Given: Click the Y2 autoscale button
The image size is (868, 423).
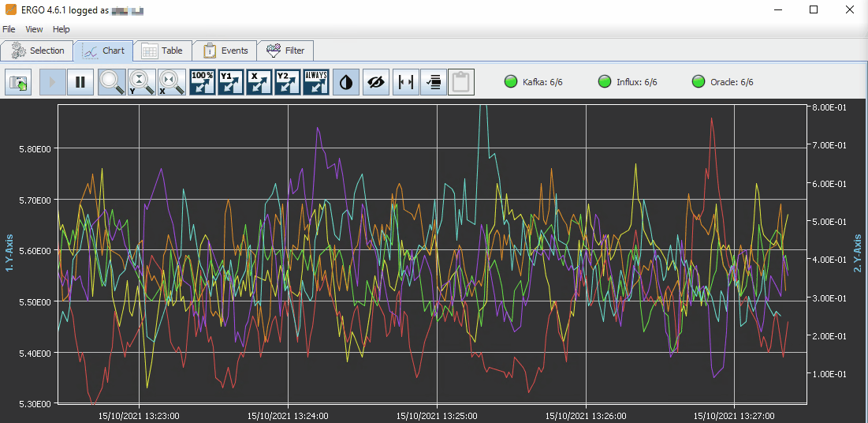Looking at the screenshot, I should [288, 82].
